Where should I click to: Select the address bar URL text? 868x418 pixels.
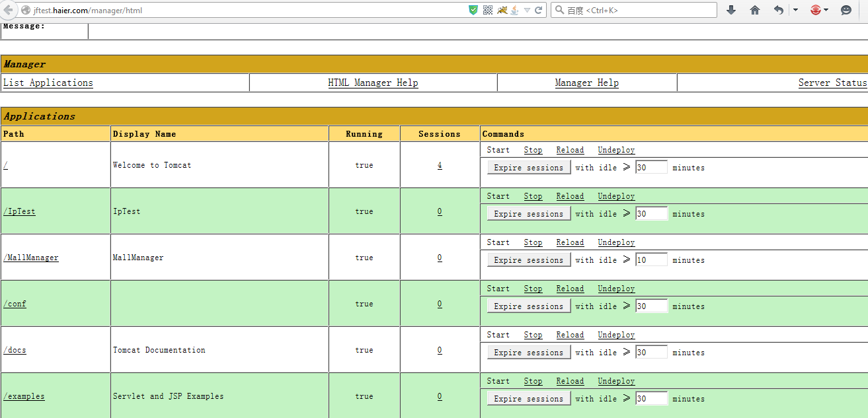[x=88, y=11]
